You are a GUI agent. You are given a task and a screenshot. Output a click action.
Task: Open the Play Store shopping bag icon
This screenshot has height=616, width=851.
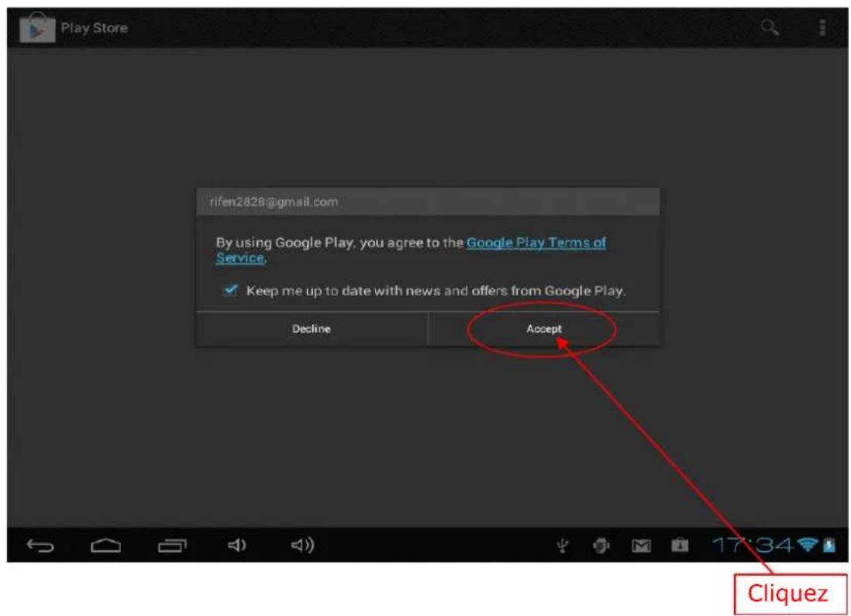click(x=36, y=27)
